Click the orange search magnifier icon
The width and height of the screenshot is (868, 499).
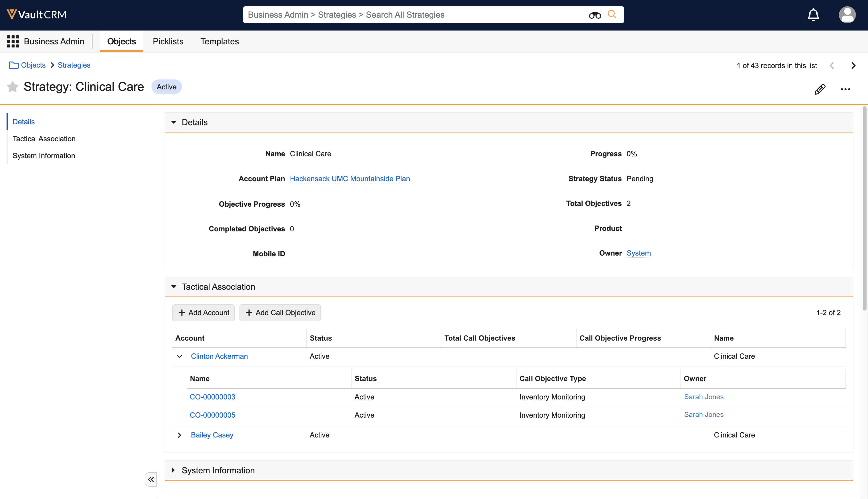point(612,14)
